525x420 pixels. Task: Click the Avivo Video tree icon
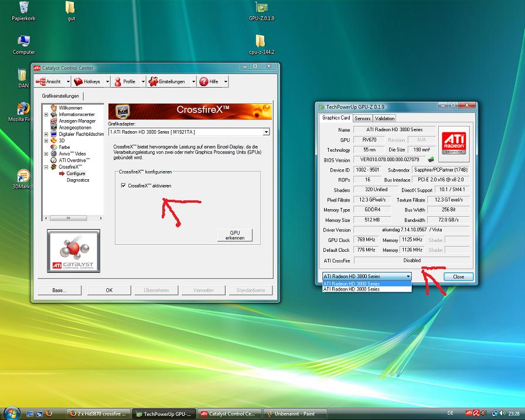coord(53,154)
